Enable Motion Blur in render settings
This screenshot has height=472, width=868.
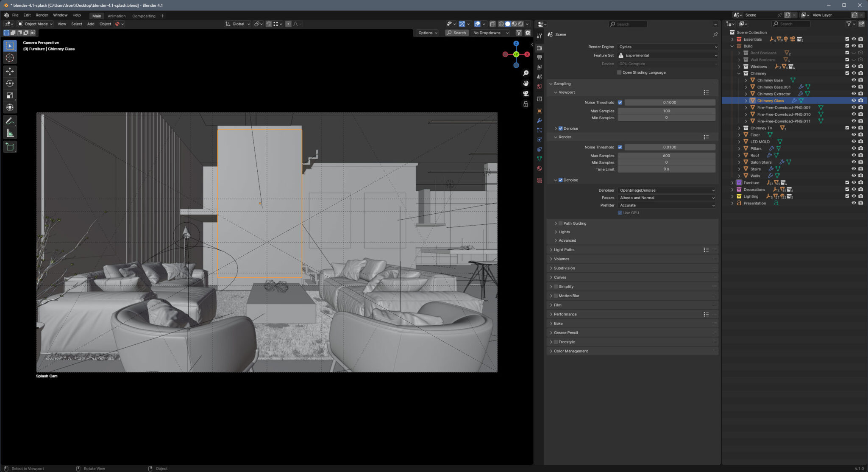click(x=555, y=296)
